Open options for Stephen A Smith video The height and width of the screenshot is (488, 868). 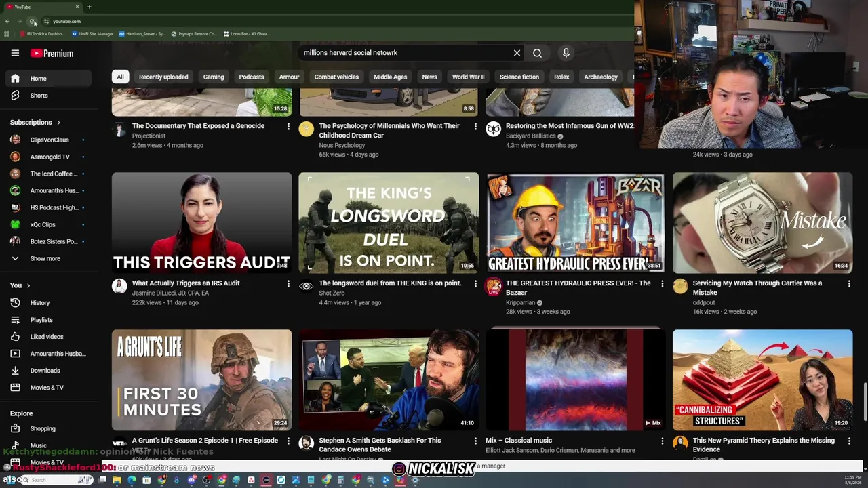475,441
